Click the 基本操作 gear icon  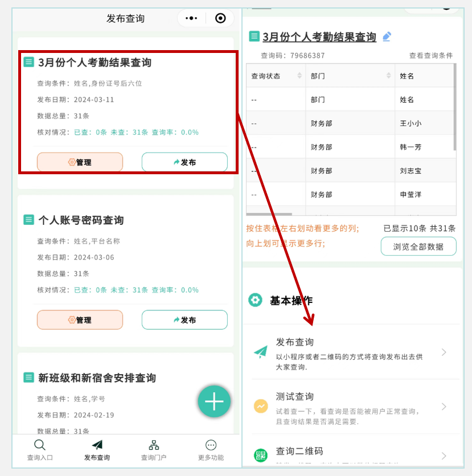(x=255, y=300)
